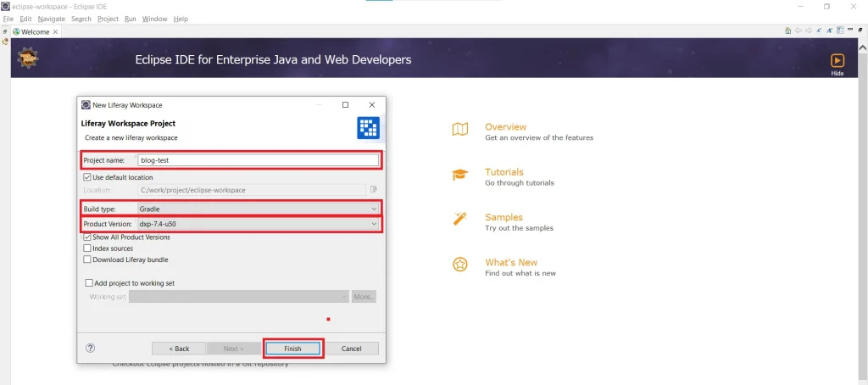The width and height of the screenshot is (868, 385).
Task: Open the Samples link
Action: click(x=504, y=217)
